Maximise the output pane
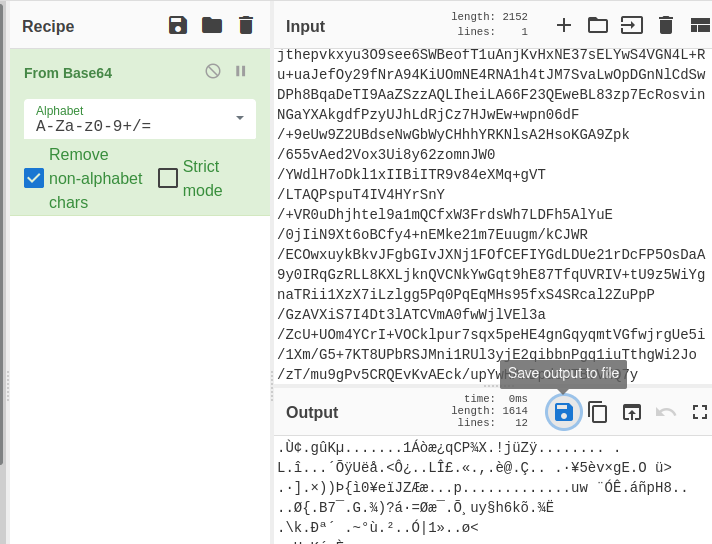This screenshot has height=544, width=712. [700, 412]
